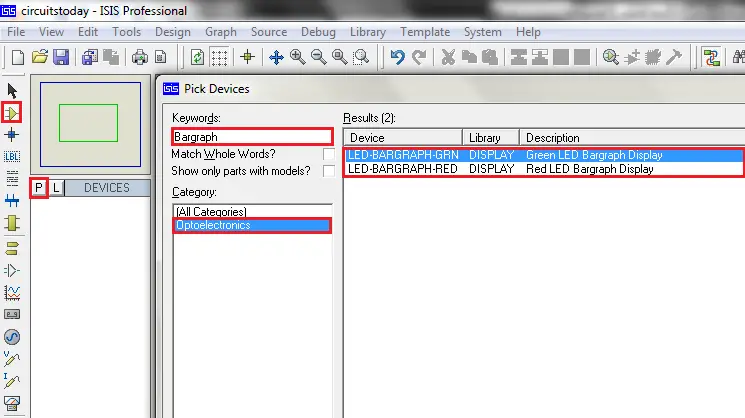
Task: Select the (All Categories) list entry
Action: 252,211
